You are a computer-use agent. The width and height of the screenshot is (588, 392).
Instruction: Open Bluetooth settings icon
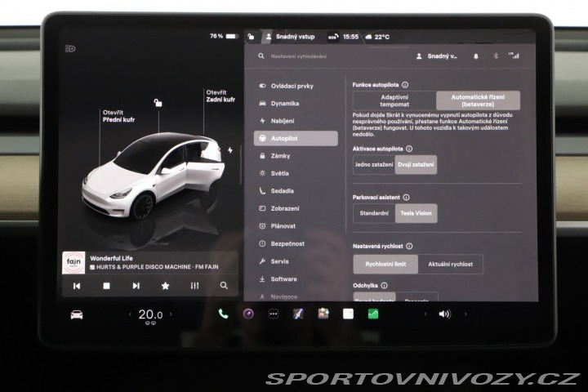[496, 56]
